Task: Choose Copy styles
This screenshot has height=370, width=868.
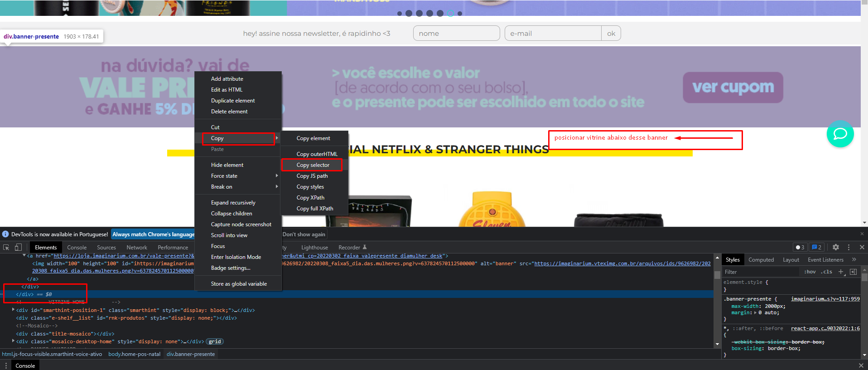Action: pyautogui.click(x=314, y=187)
